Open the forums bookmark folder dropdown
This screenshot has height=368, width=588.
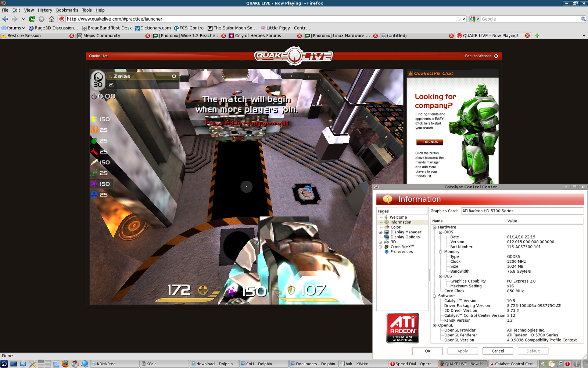pos(13,28)
